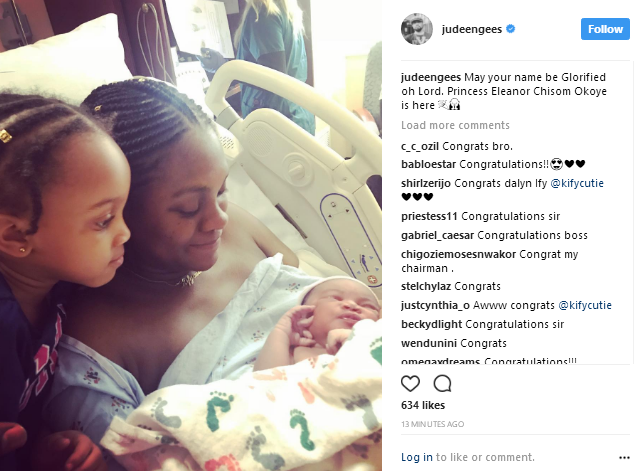Open wendunini commenter profile

[x=429, y=343]
